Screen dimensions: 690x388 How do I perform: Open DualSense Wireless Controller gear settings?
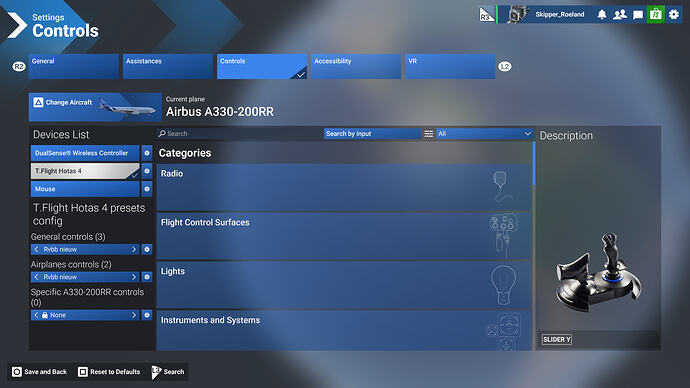(x=147, y=153)
